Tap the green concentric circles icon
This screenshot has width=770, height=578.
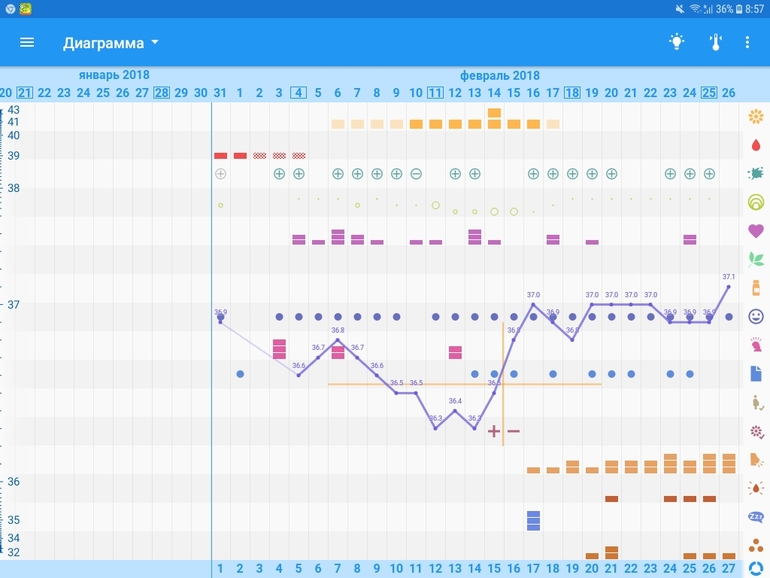point(756,202)
